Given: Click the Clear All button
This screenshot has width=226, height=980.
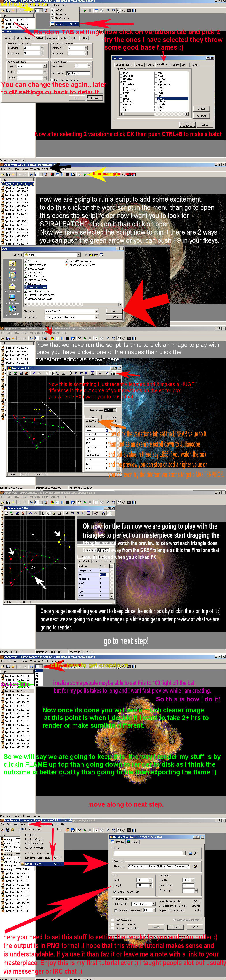Looking at the screenshot, I should 201,116.
